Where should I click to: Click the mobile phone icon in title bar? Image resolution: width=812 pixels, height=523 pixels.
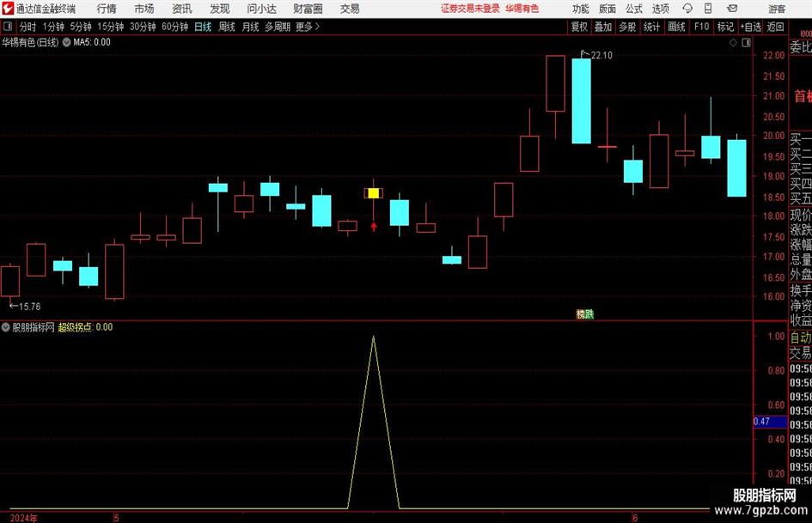point(708,9)
